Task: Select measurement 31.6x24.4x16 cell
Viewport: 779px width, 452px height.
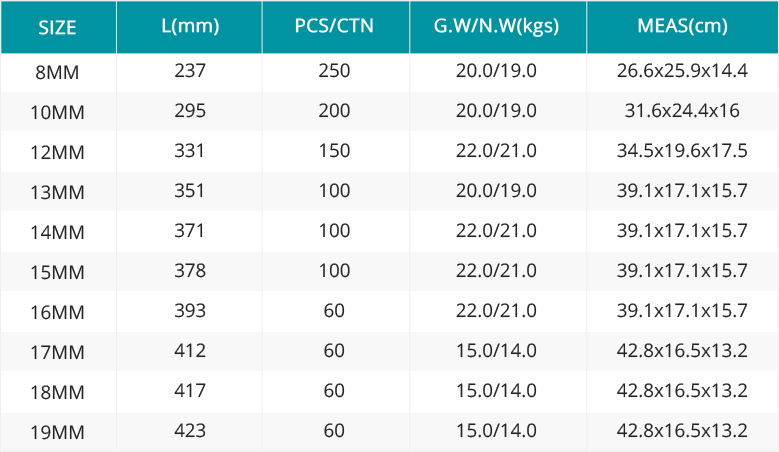Action: tap(682, 110)
